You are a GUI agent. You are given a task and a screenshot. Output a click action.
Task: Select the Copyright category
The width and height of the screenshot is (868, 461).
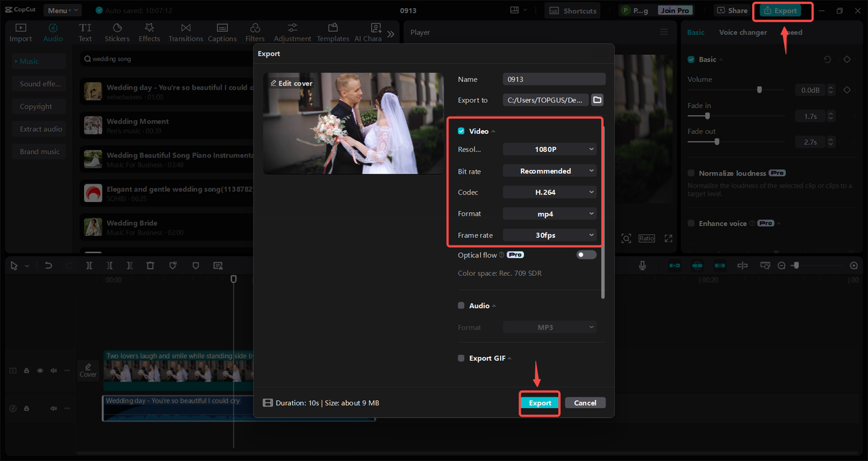(x=39, y=106)
